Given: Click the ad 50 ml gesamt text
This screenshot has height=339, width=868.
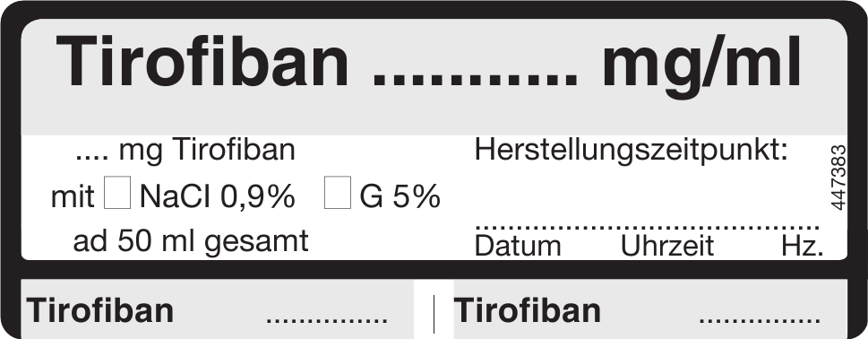Looking at the screenshot, I should pos(191,241).
